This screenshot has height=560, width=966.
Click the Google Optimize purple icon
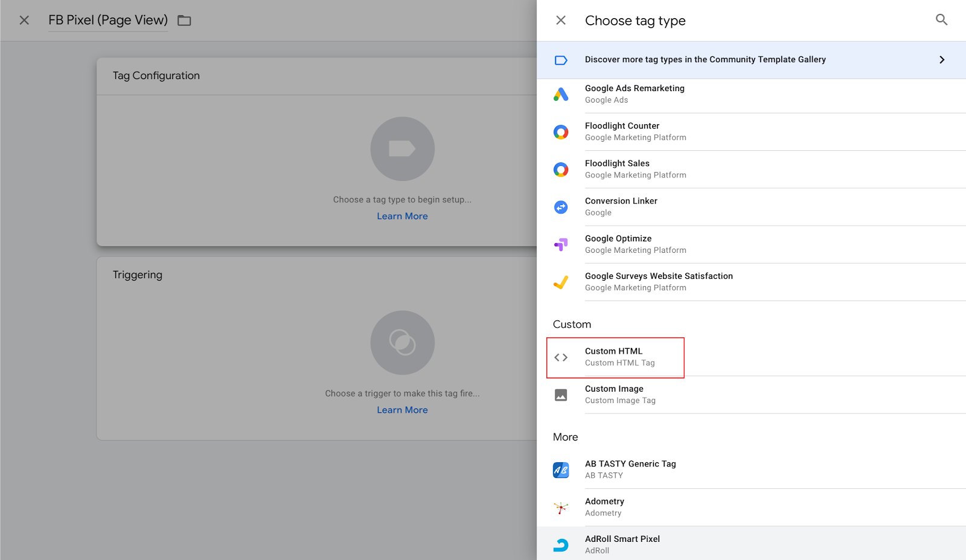click(x=561, y=244)
